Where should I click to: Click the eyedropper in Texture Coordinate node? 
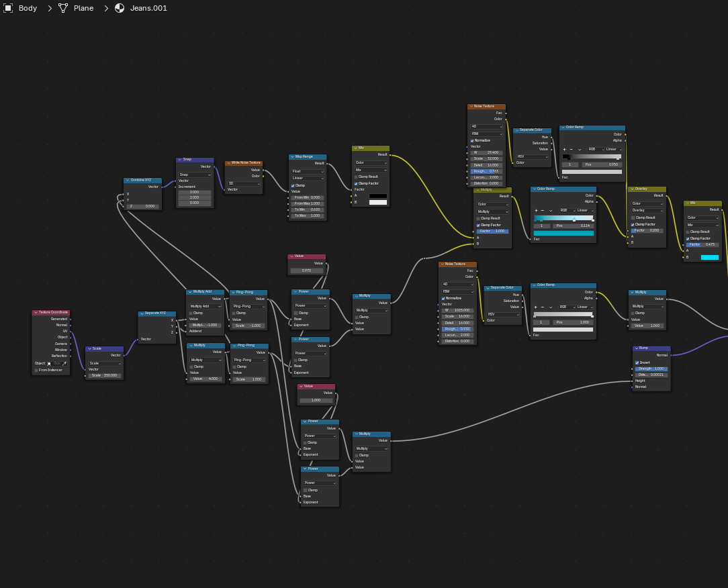[65, 363]
